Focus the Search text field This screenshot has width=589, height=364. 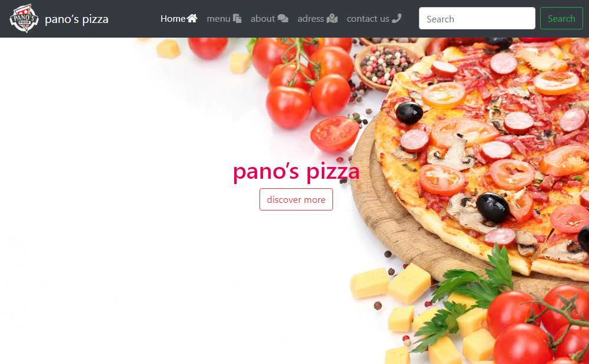click(477, 18)
